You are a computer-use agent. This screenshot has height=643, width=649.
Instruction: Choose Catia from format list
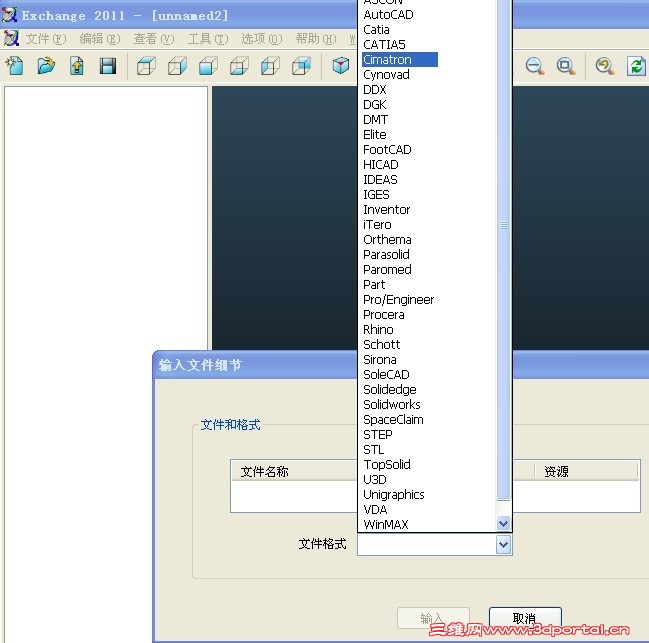[x=376, y=30]
